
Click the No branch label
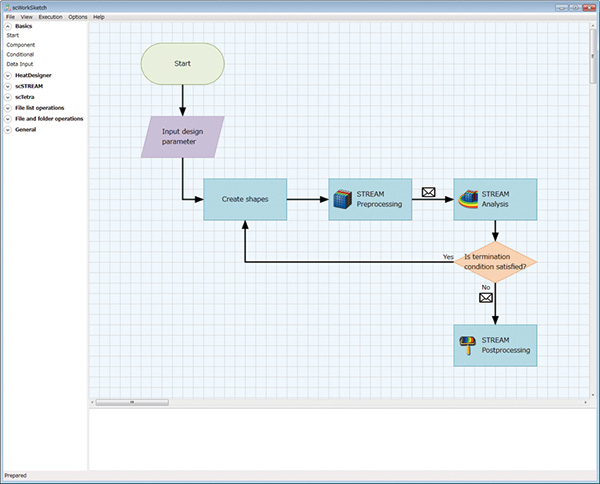pos(486,287)
